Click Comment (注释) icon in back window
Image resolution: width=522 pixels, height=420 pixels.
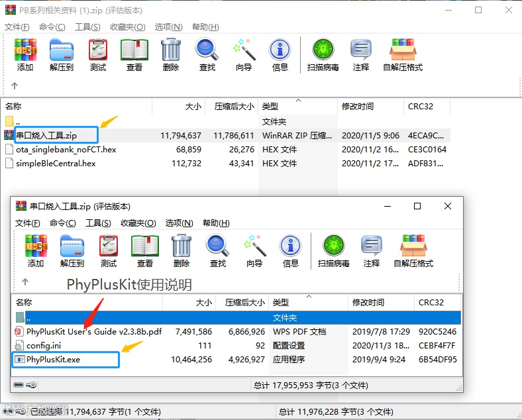(x=361, y=55)
